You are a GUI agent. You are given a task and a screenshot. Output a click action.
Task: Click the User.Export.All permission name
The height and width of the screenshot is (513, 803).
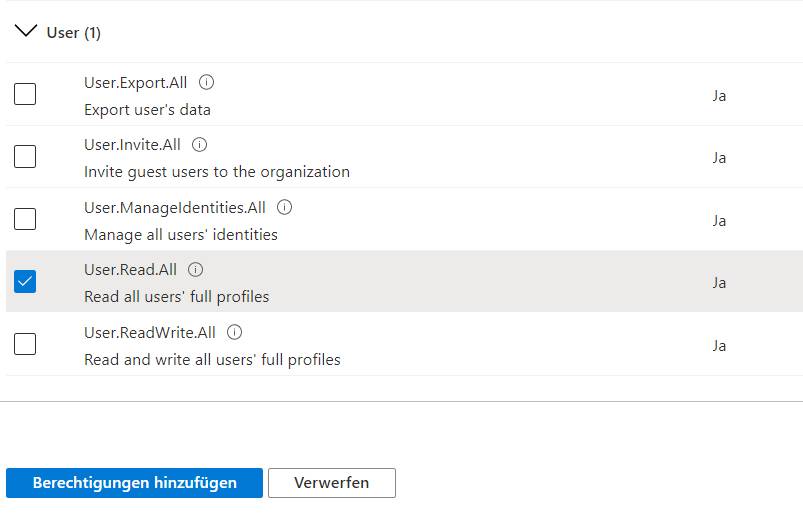pos(136,82)
